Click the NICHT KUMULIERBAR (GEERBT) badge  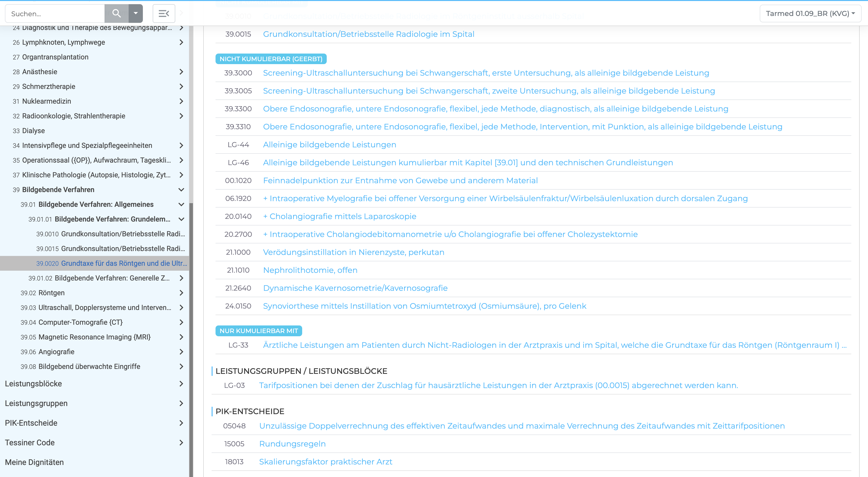(271, 59)
